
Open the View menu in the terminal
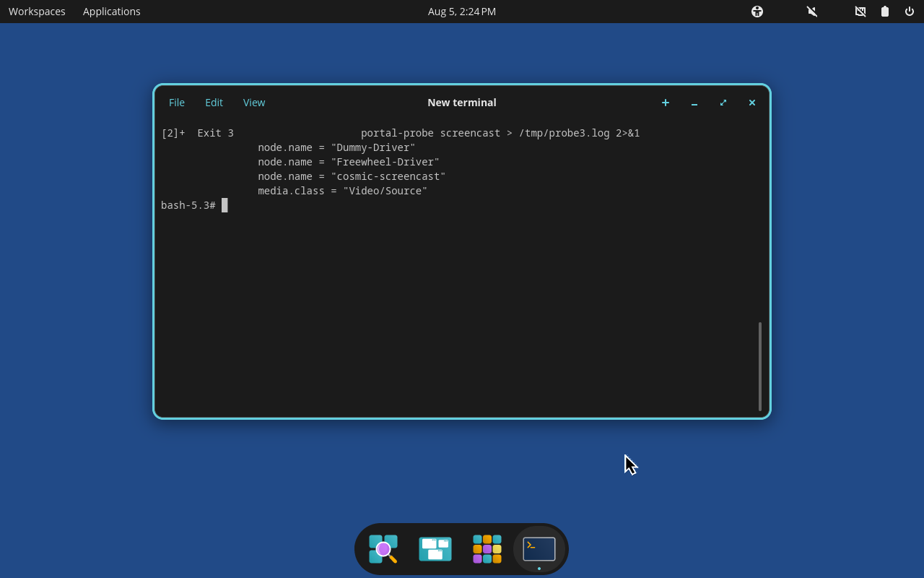click(x=254, y=103)
